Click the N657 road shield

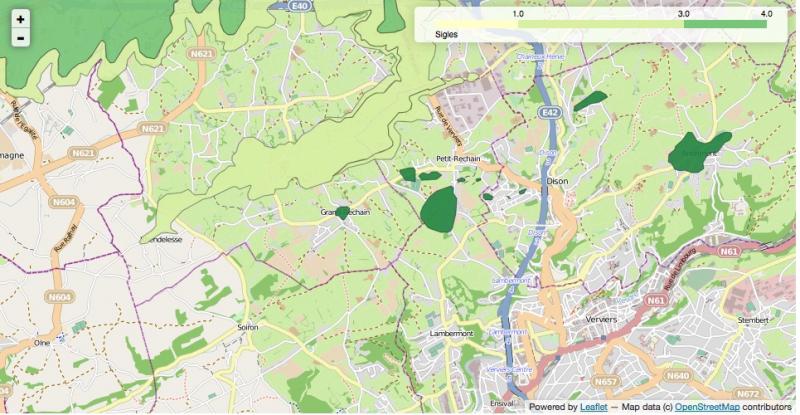click(606, 381)
